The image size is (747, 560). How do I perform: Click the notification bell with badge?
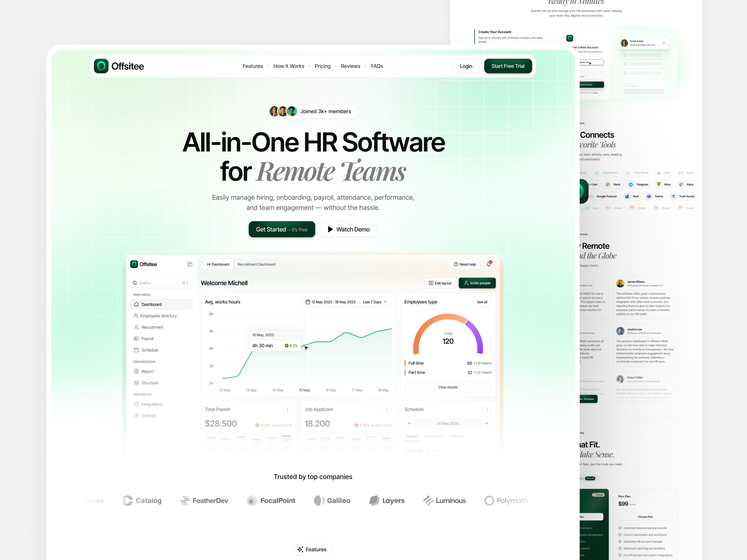point(488,264)
